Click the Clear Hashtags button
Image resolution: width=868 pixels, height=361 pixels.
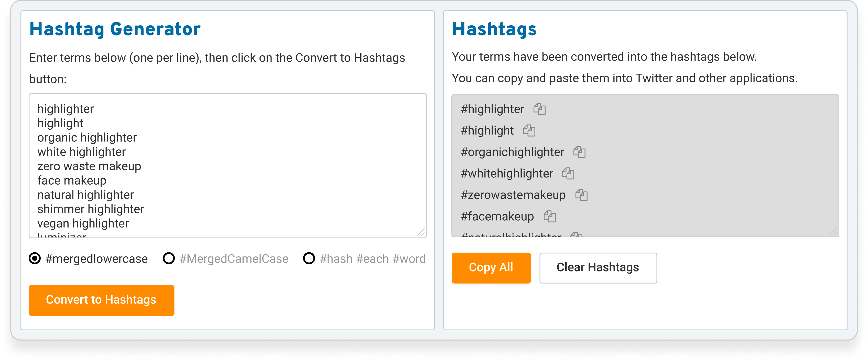point(598,268)
